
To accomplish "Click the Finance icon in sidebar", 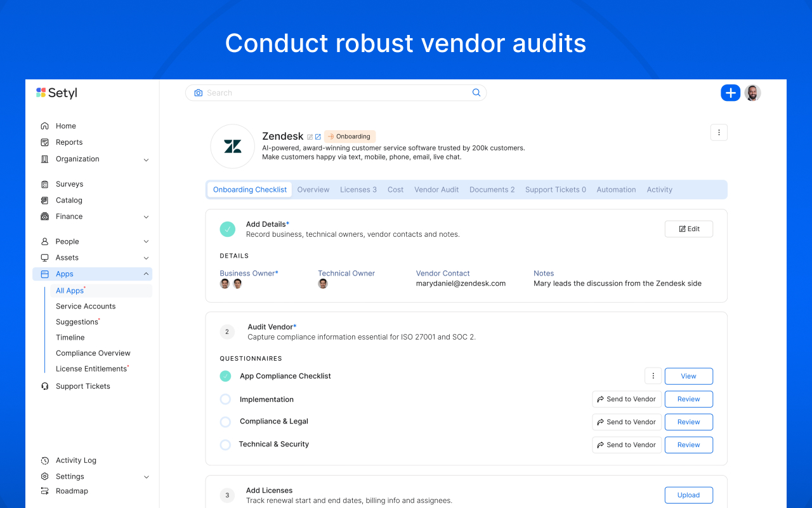I will coord(44,217).
